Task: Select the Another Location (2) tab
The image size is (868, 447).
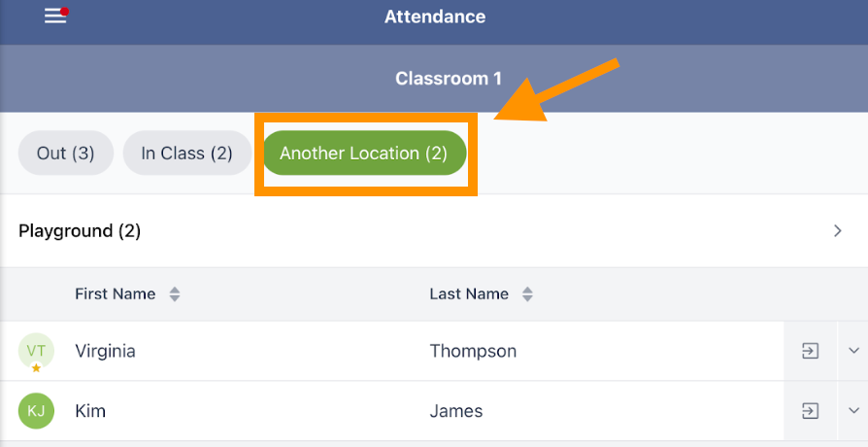Action: pyautogui.click(x=364, y=154)
